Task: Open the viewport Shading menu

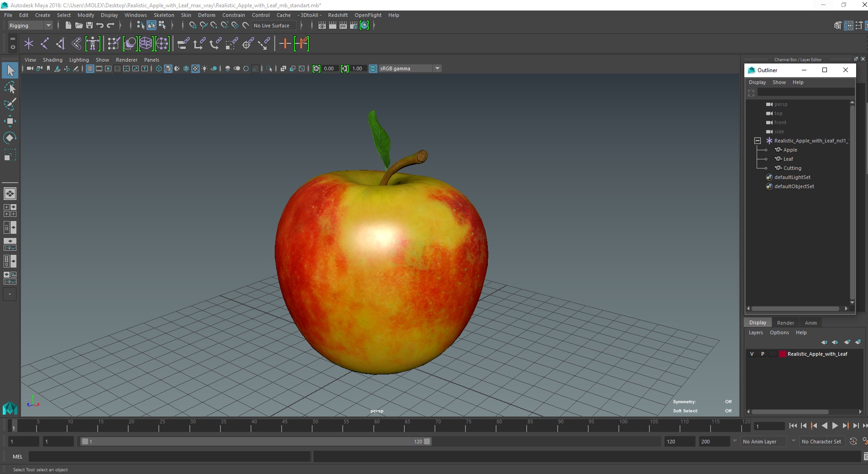Action: pos(52,60)
